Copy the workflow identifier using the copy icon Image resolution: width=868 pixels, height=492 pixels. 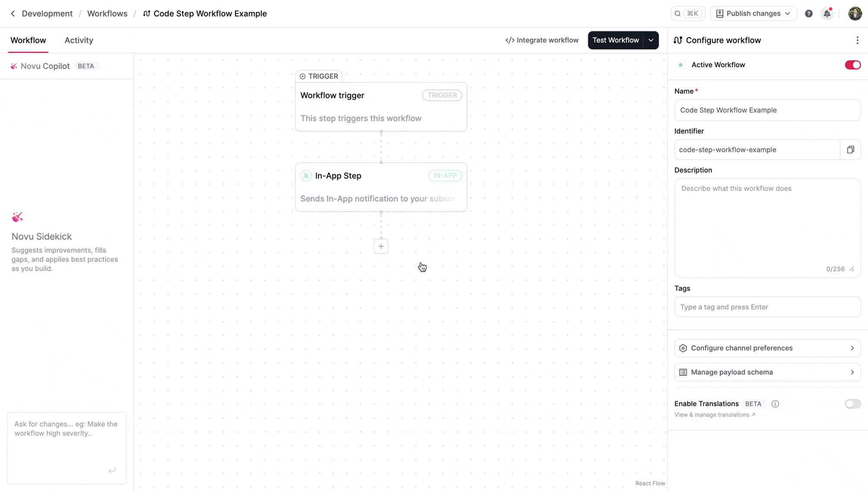click(x=851, y=149)
